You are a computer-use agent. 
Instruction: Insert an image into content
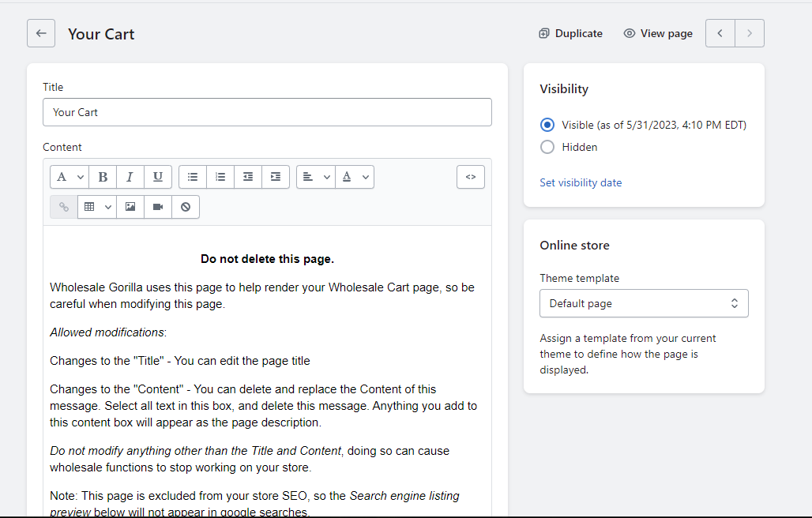click(130, 207)
